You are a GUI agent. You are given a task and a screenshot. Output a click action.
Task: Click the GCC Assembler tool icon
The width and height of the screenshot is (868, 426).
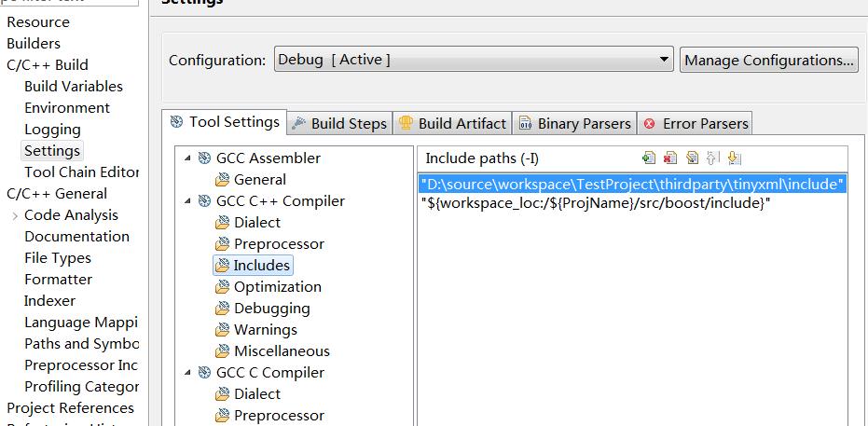coord(204,158)
